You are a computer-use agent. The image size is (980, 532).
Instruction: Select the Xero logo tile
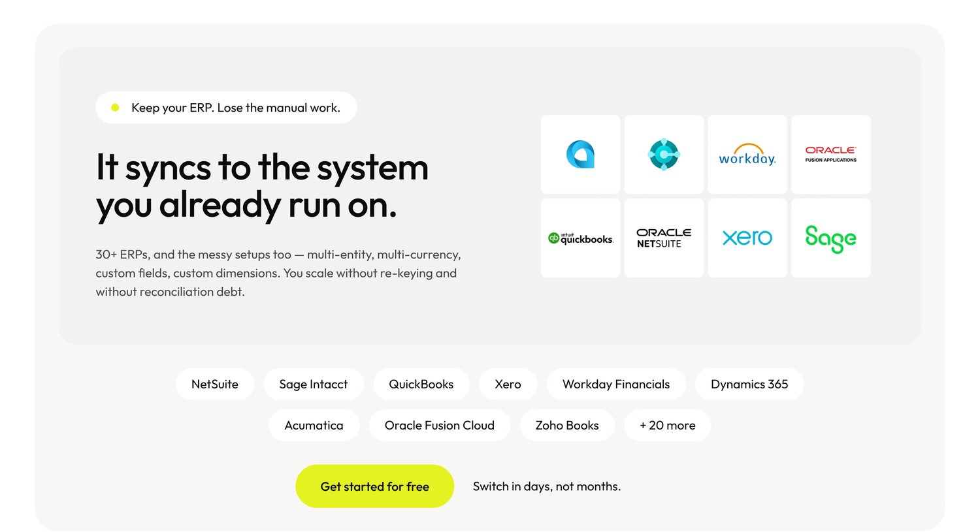coord(747,238)
